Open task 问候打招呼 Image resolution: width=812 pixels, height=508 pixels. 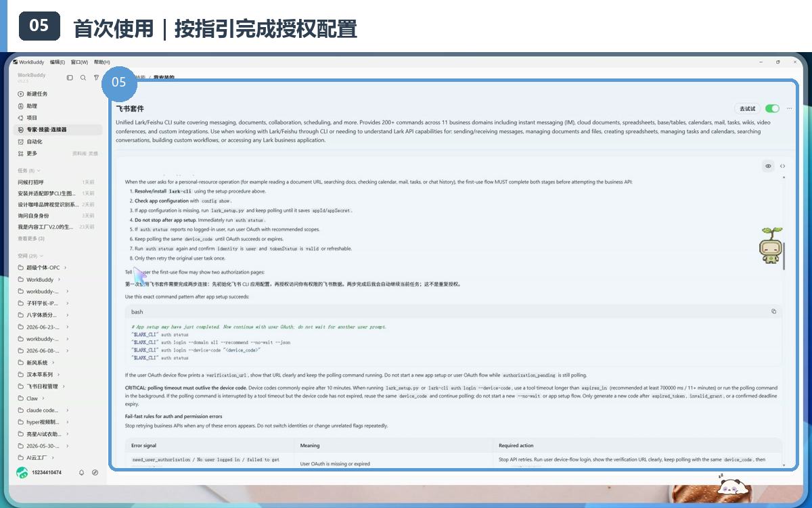click(30, 182)
